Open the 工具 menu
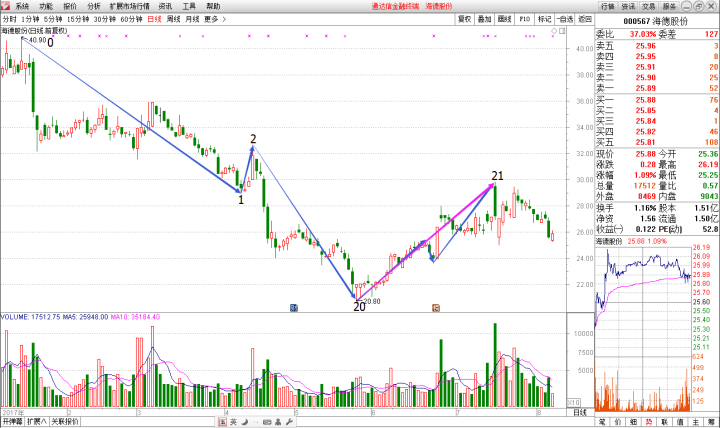 [x=189, y=6]
